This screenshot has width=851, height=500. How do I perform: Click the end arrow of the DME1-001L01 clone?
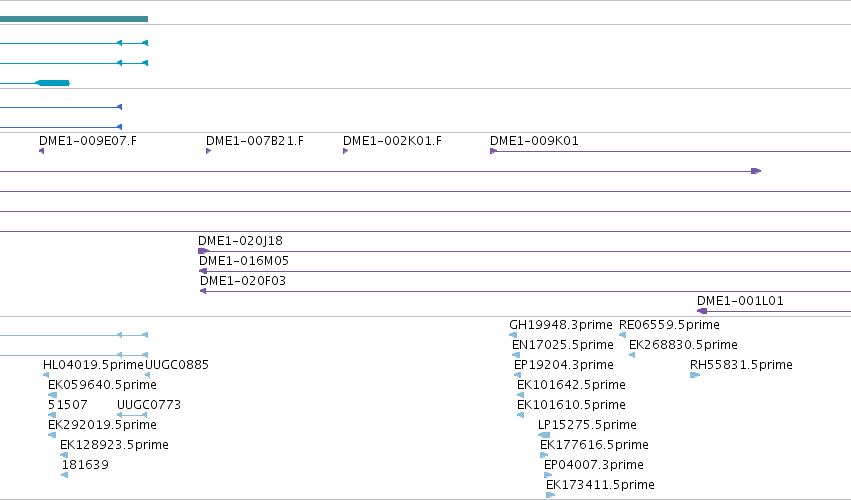click(702, 311)
